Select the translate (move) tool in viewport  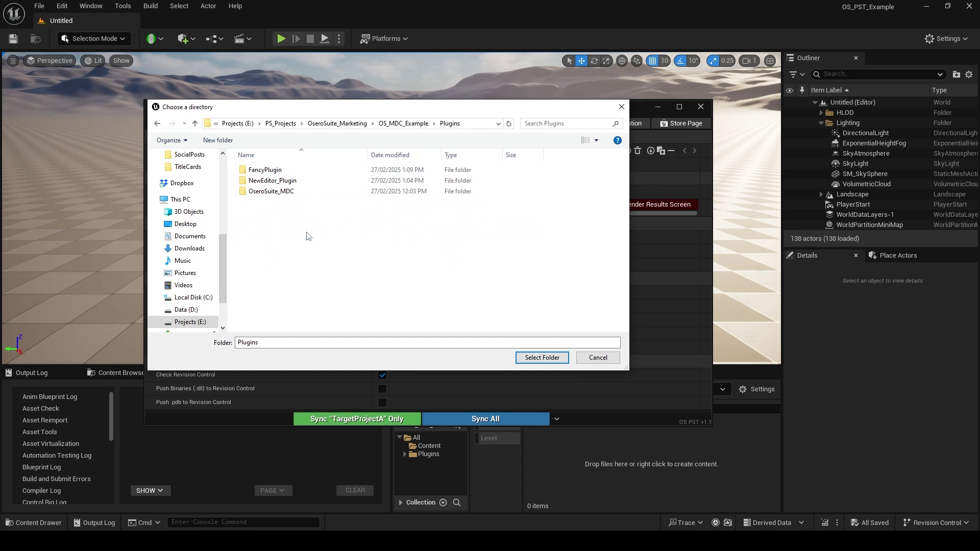[x=581, y=61]
